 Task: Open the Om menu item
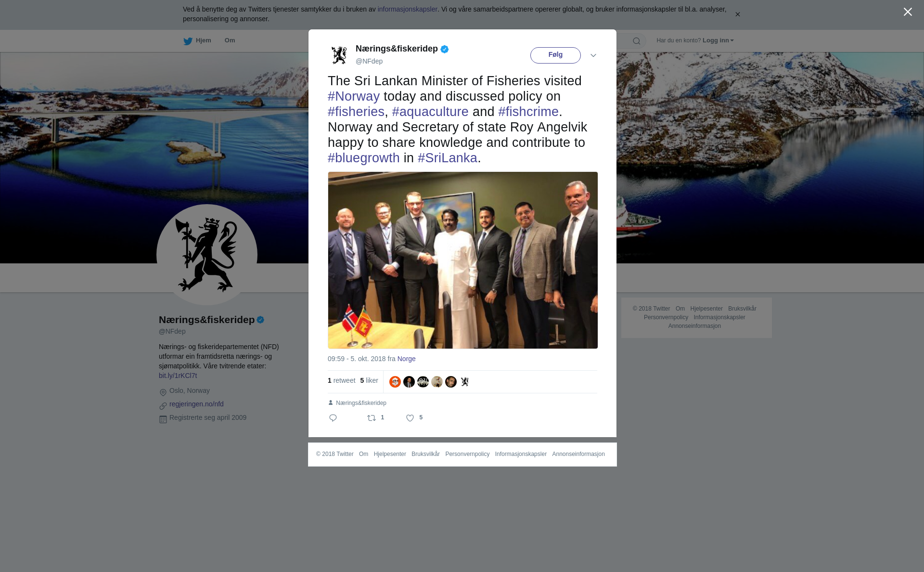pos(230,40)
